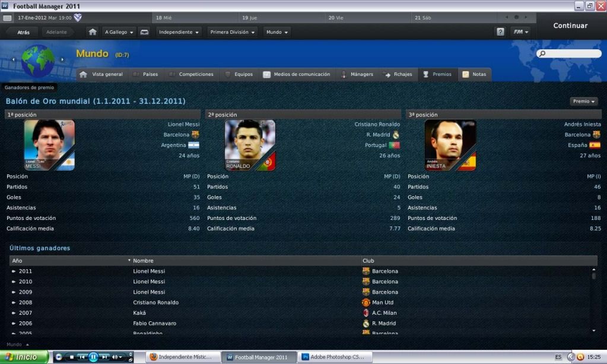Expand the 2008 winners row
The width and height of the screenshot is (607, 364).
[14, 302]
